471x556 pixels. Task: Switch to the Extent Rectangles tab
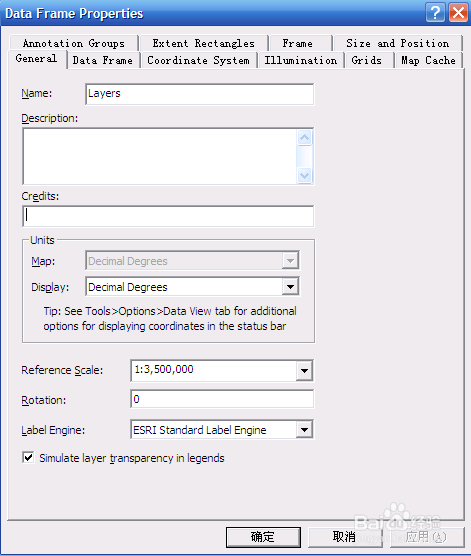click(x=204, y=43)
